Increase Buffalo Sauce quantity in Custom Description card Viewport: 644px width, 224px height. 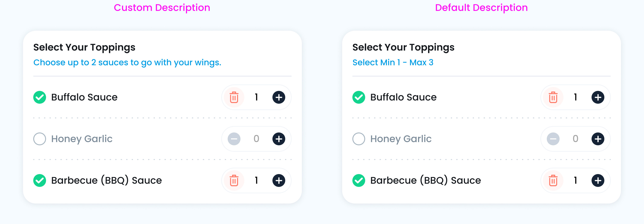(279, 97)
